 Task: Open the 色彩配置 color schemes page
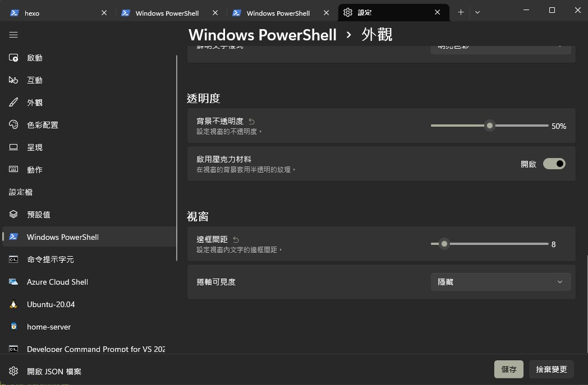tap(42, 125)
